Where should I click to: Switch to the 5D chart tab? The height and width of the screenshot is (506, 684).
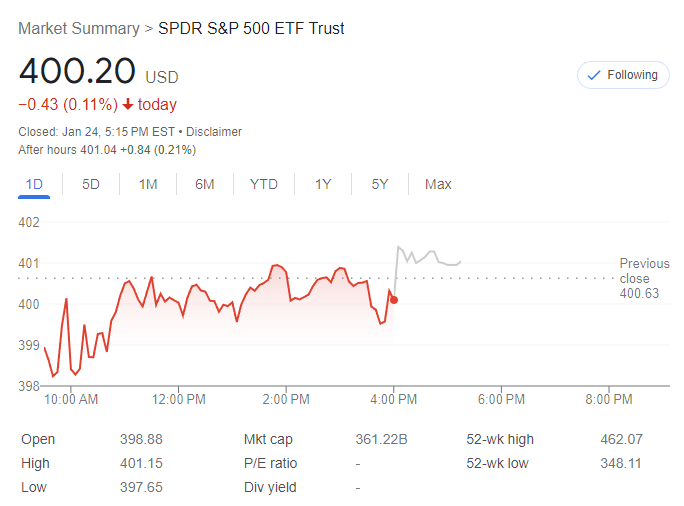[91, 184]
